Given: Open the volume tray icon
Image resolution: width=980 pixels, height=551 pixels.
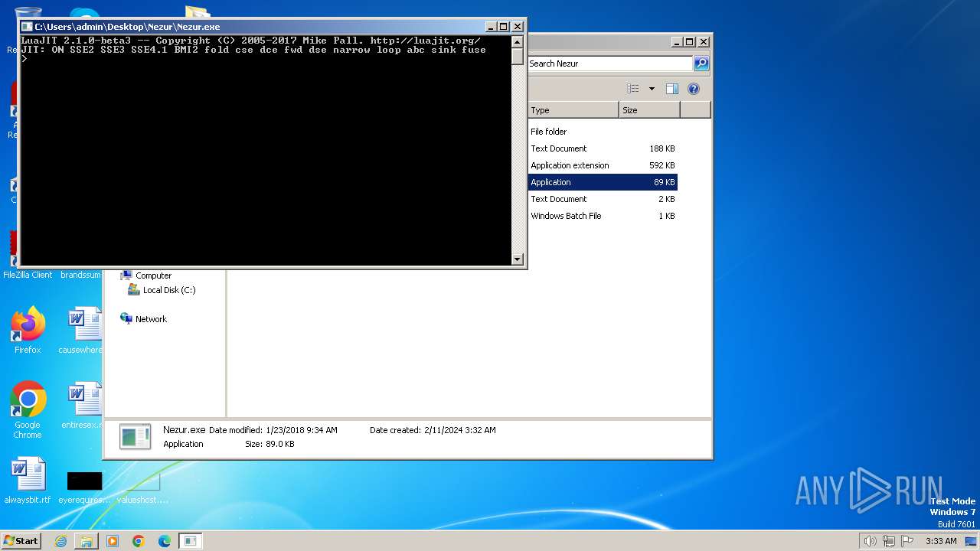Looking at the screenshot, I should coord(870,541).
